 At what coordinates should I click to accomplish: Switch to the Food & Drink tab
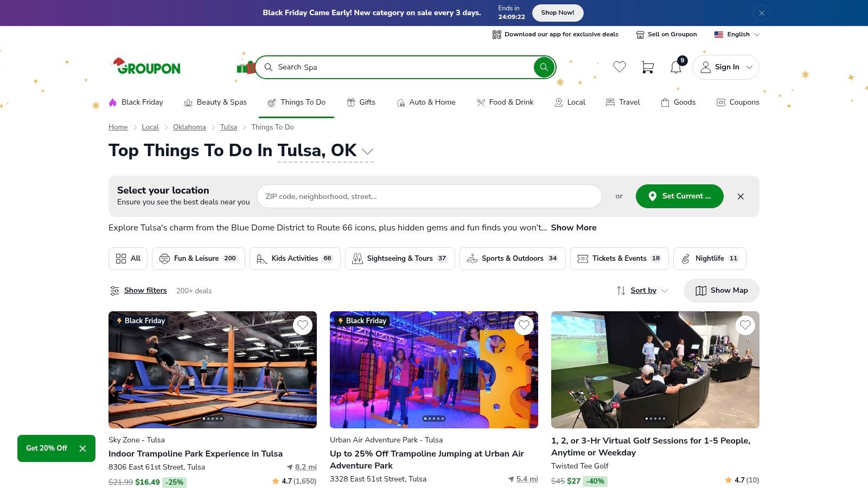point(505,102)
